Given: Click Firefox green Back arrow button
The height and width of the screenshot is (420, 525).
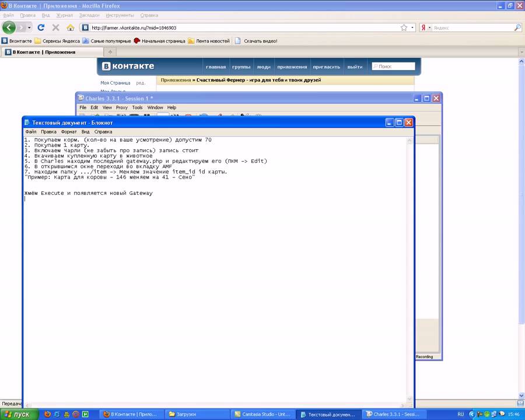Looking at the screenshot, I should [9, 27].
